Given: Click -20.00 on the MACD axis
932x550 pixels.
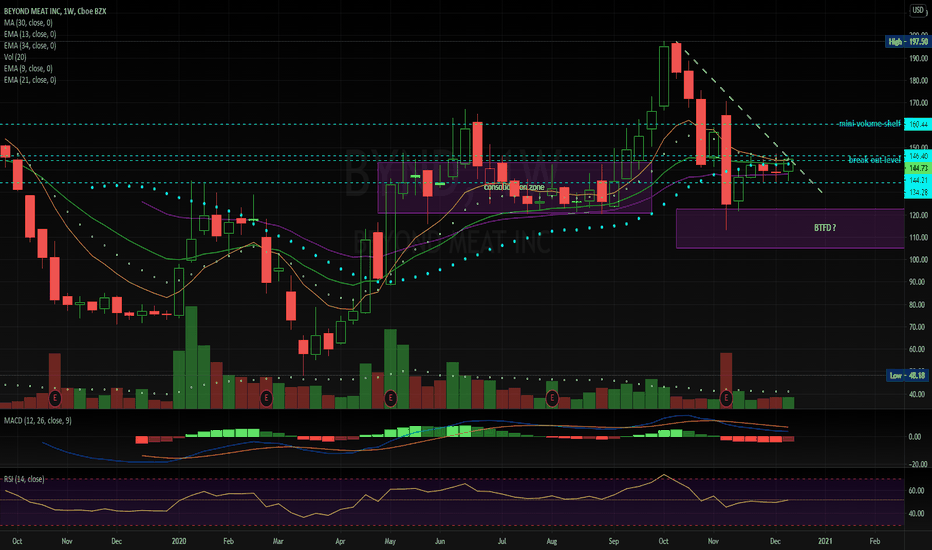Looking at the screenshot, I should tap(918, 464).
